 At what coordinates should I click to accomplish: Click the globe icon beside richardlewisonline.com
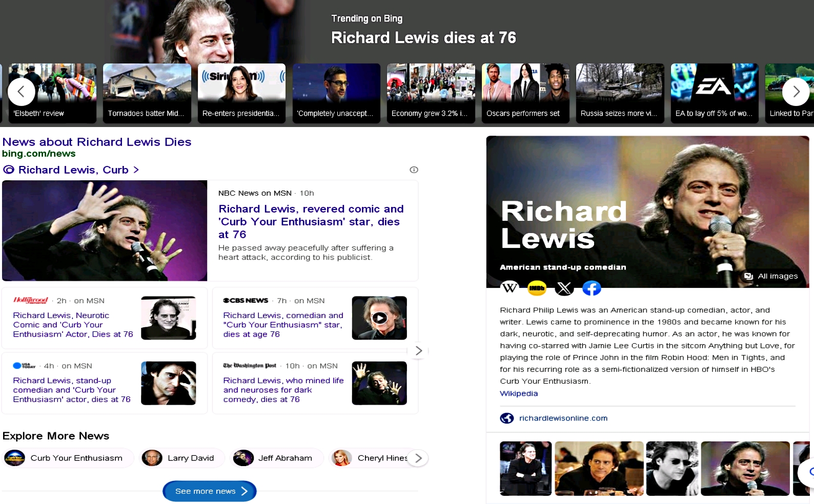pyautogui.click(x=507, y=418)
